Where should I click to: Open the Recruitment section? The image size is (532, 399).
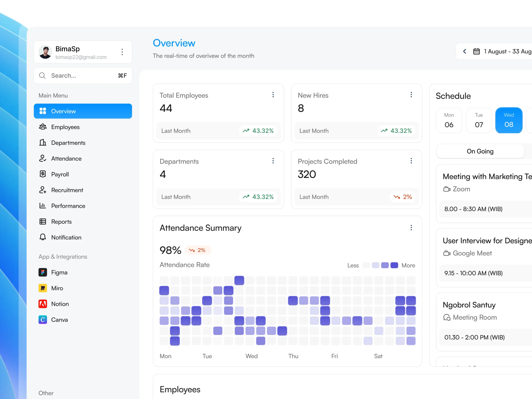tap(83, 190)
